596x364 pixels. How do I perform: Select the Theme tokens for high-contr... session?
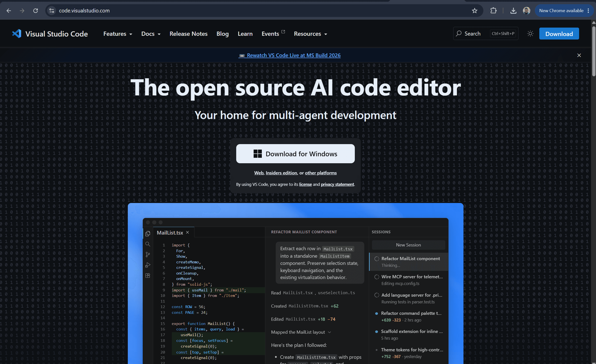point(408,353)
